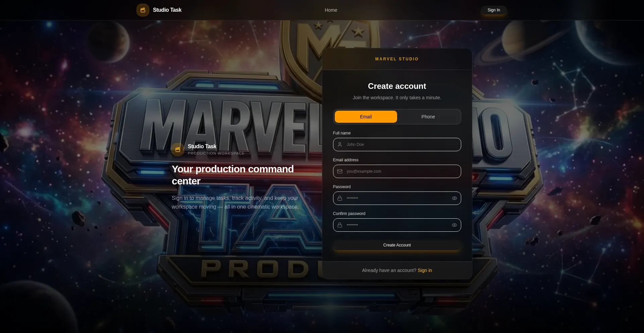
Task: Show password using the Password eye icon
Action: [x=454, y=198]
